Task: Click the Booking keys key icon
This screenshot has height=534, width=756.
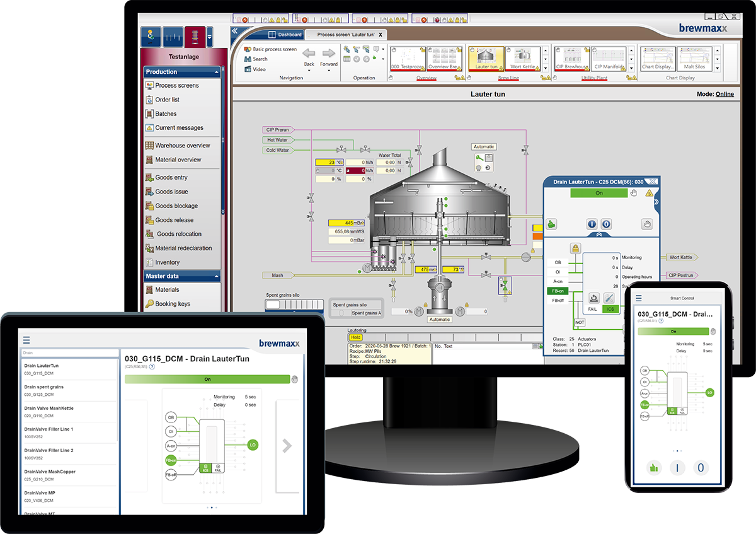Action: tap(150, 304)
